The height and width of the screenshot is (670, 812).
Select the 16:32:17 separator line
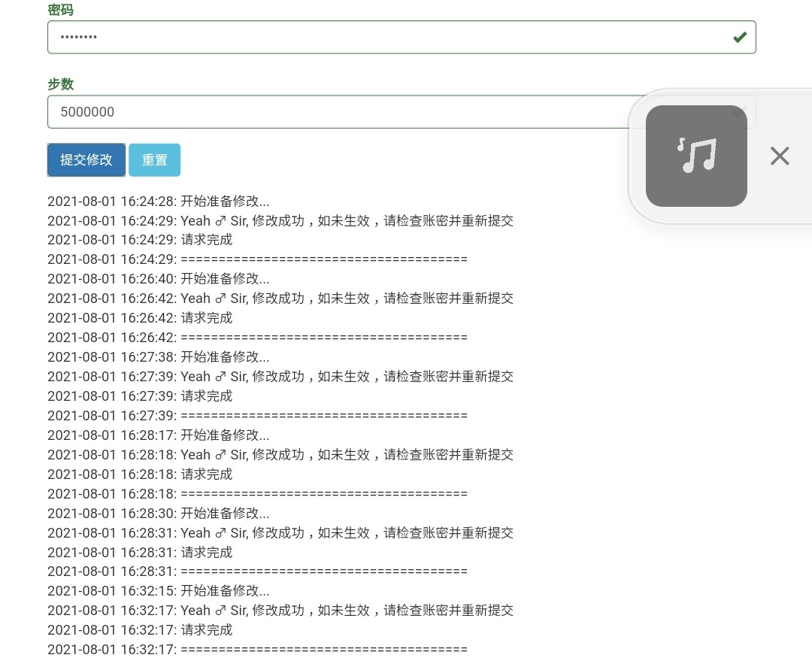(x=257, y=649)
